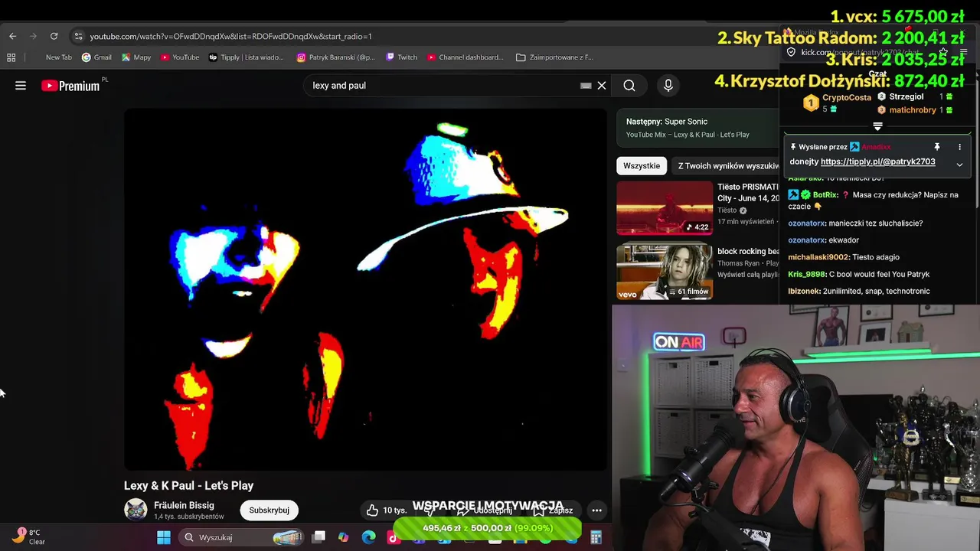
Task: Open Task View on the taskbar
Action: (x=318, y=537)
